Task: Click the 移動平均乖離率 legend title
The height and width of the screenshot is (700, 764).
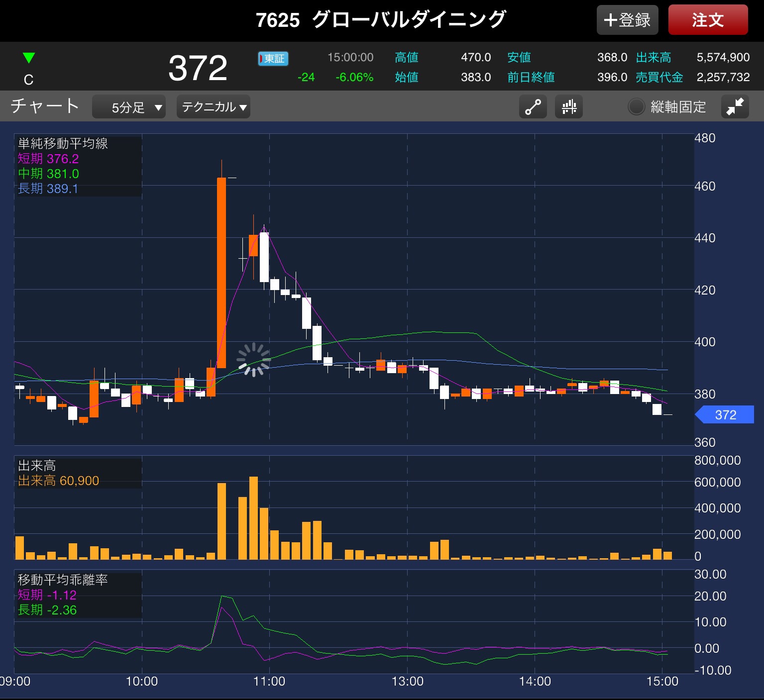Action: click(63, 580)
